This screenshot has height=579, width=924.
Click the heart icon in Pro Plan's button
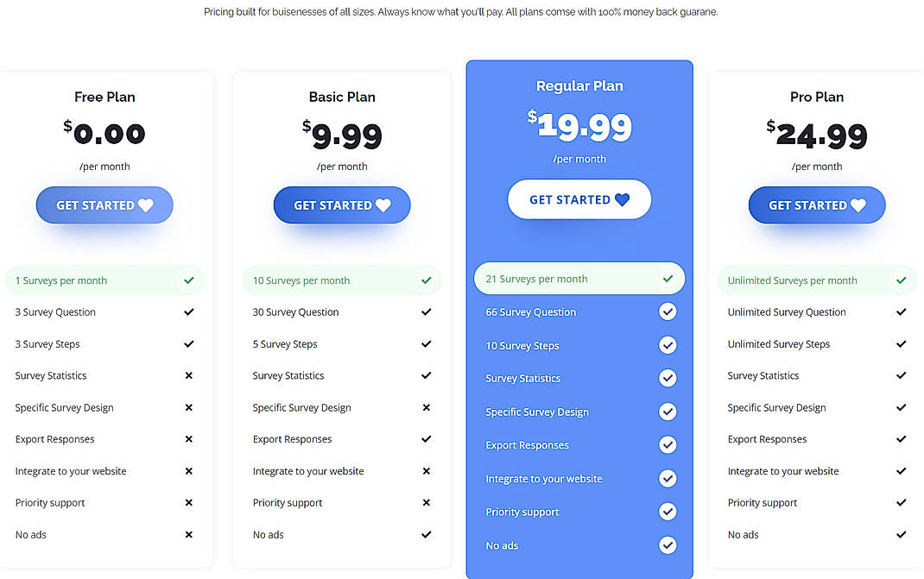tap(857, 205)
